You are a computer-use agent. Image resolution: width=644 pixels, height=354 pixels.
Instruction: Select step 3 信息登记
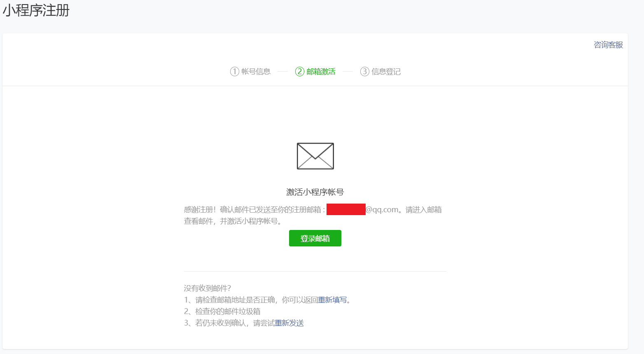point(380,71)
